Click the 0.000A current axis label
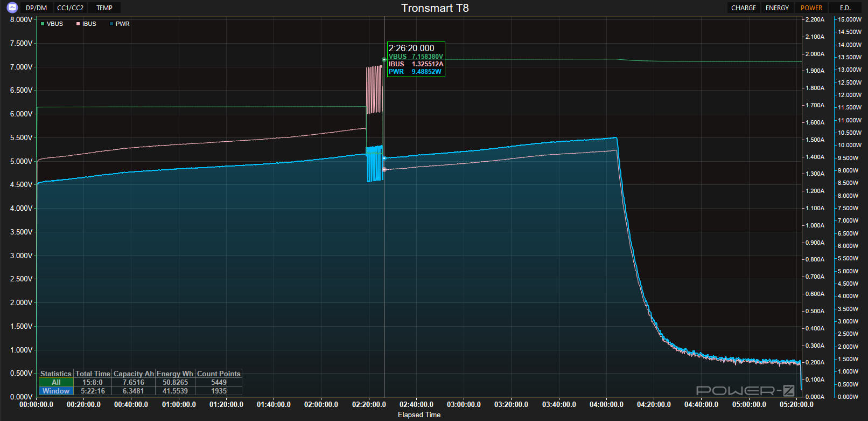 coord(815,397)
